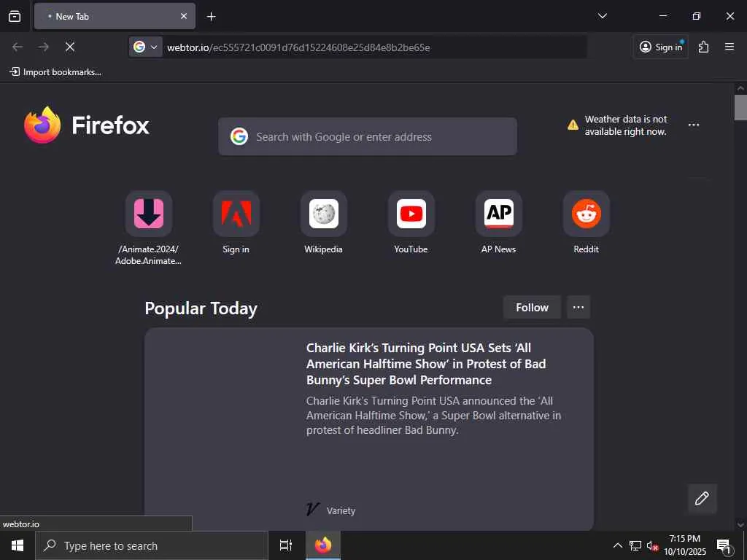747x560 pixels.
Task: Show hidden system tray icons
Action: (617, 545)
